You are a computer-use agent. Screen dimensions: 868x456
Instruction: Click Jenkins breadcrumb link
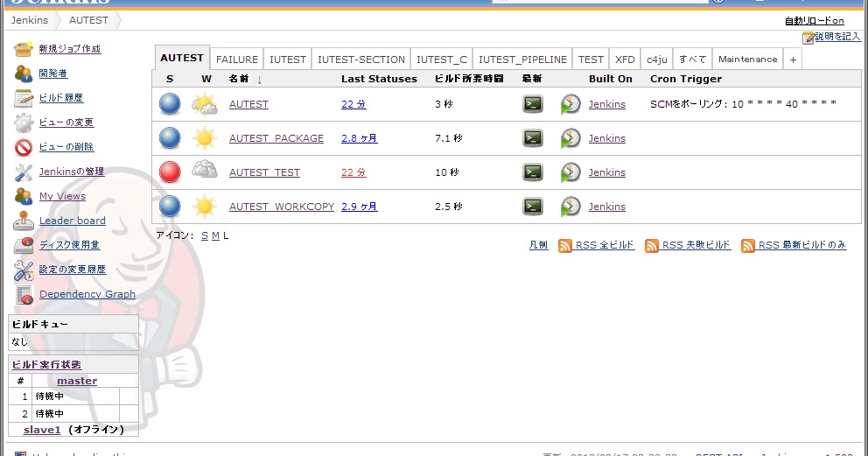(x=30, y=20)
